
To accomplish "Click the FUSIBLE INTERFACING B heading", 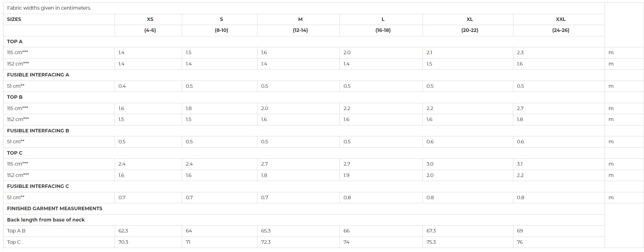I will point(38,131).
